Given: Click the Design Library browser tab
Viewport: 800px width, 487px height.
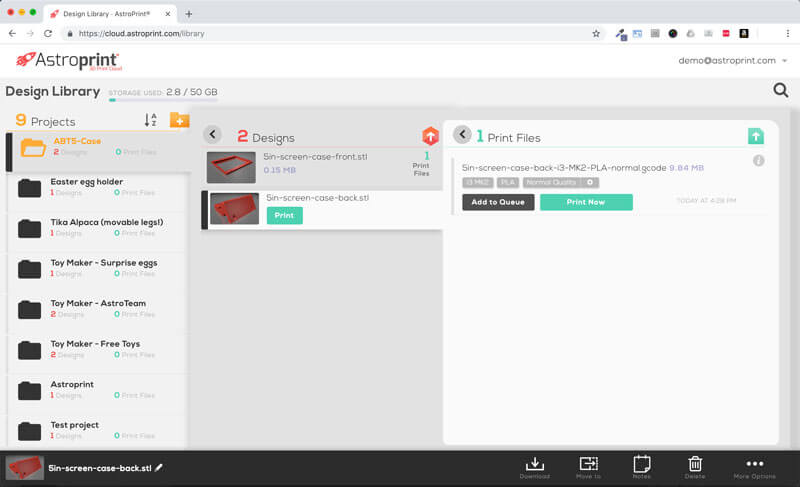Looking at the screenshot, I should [x=110, y=14].
